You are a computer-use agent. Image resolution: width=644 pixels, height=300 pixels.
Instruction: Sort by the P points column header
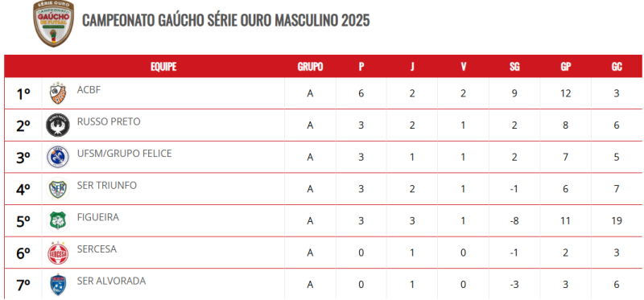(361, 67)
